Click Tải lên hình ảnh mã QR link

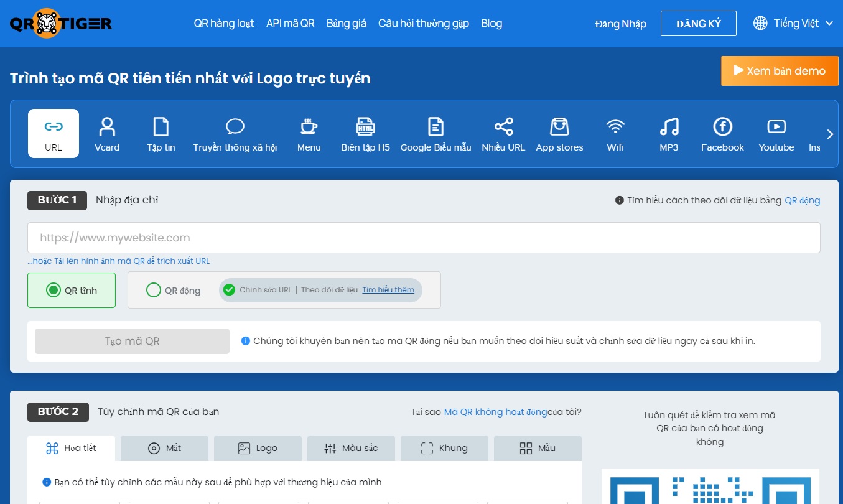118,261
